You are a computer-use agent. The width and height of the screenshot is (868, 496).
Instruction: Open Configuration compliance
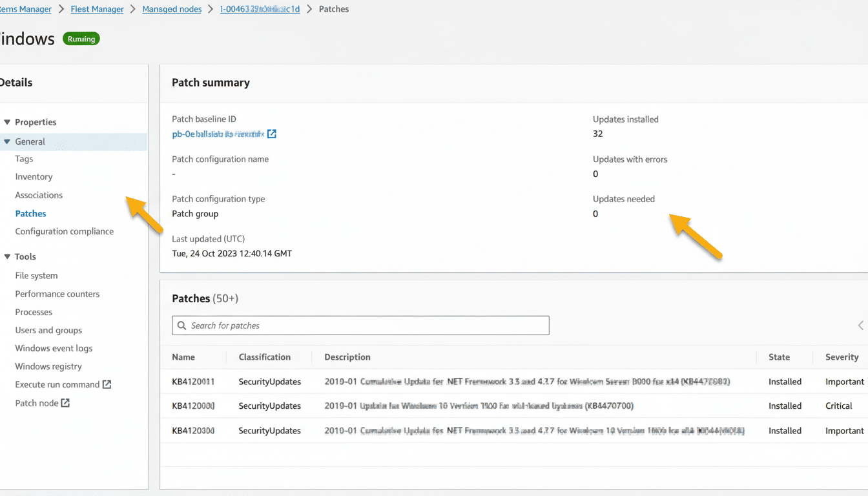tap(64, 231)
